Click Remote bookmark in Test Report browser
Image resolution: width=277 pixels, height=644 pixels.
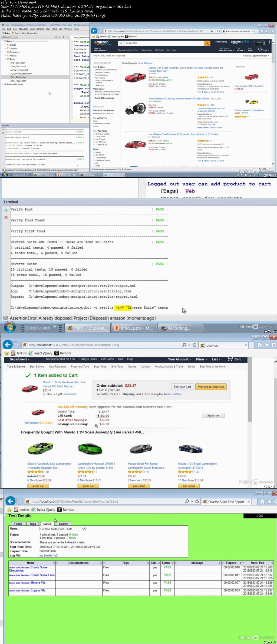[65, 510]
